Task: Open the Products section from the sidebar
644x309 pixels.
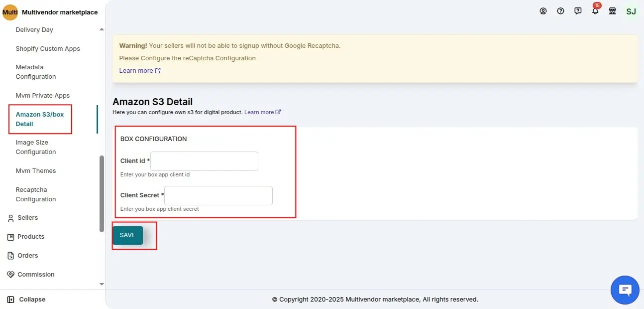Action: 30,237
